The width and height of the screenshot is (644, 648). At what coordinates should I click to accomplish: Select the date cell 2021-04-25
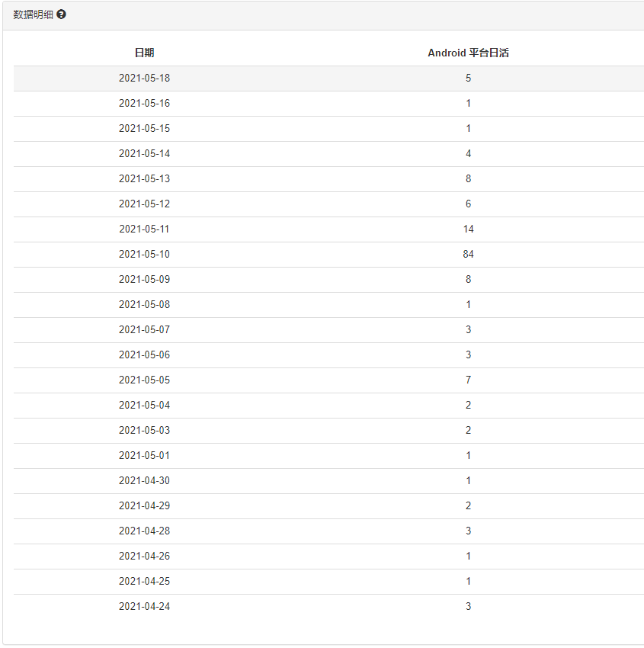144,582
